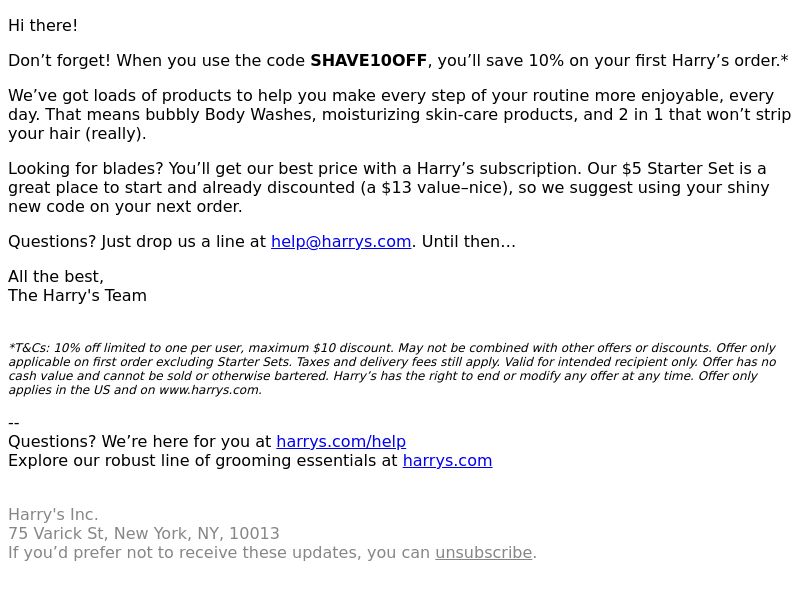
Task: Click the 'All the best,' sign-off line
Action: point(56,277)
